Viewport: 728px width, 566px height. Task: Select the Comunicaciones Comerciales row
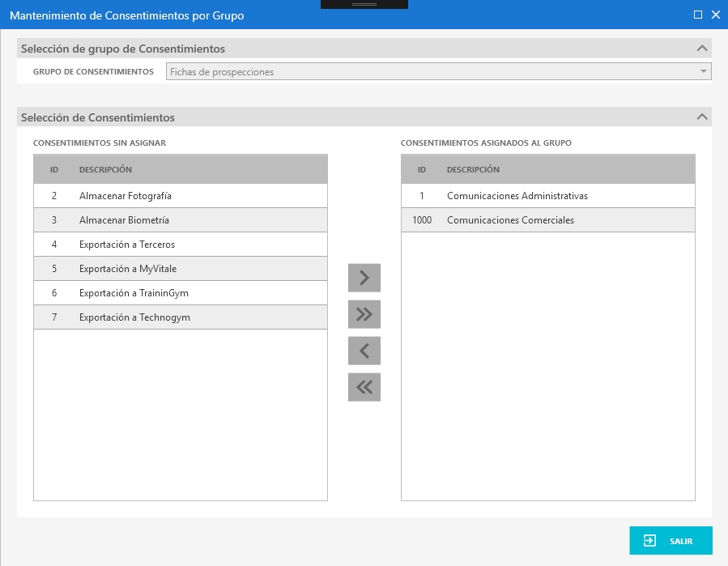[x=548, y=220]
